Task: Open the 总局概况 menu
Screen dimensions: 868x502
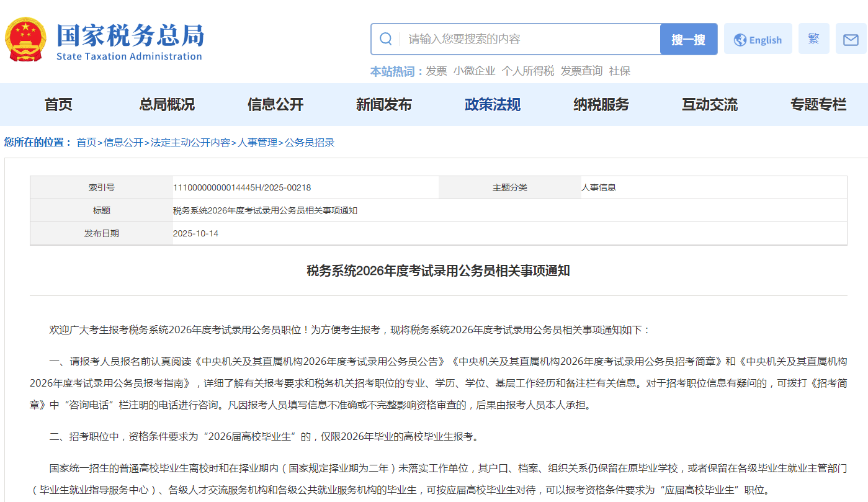Action: pyautogui.click(x=167, y=105)
